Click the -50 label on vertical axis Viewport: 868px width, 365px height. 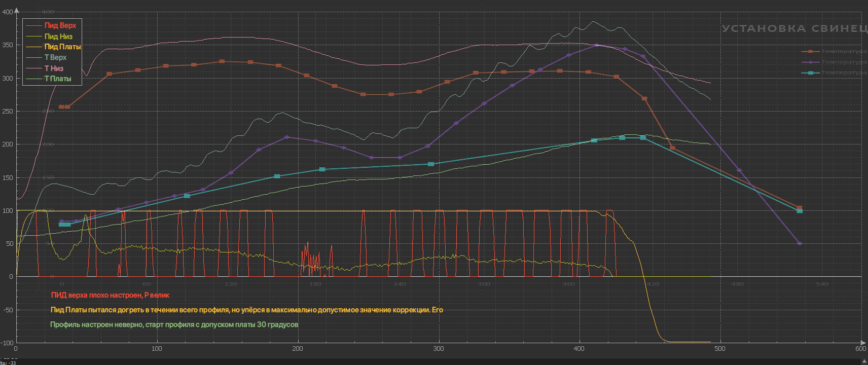[x=8, y=310]
